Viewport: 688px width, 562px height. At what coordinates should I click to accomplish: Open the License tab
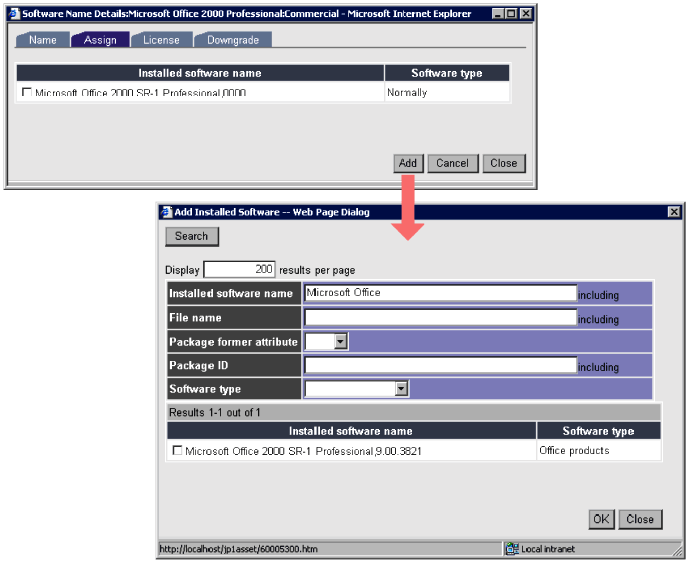(x=161, y=40)
